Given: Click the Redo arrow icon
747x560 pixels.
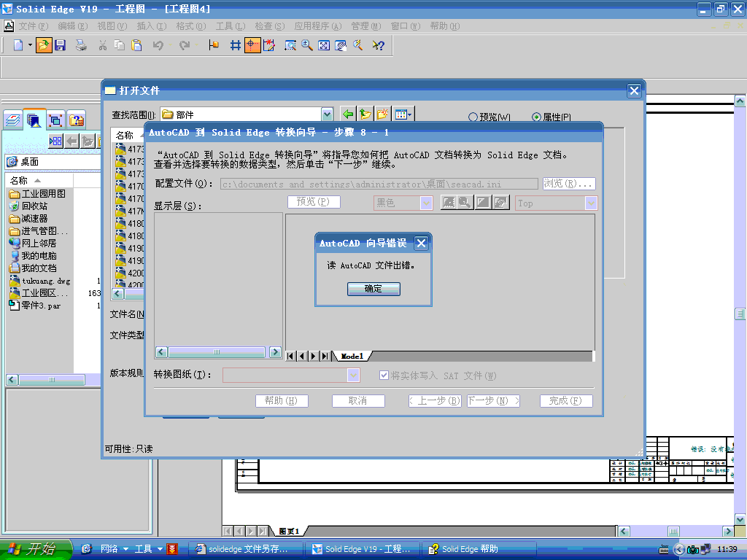Looking at the screenshot, I should click(185, 45).
